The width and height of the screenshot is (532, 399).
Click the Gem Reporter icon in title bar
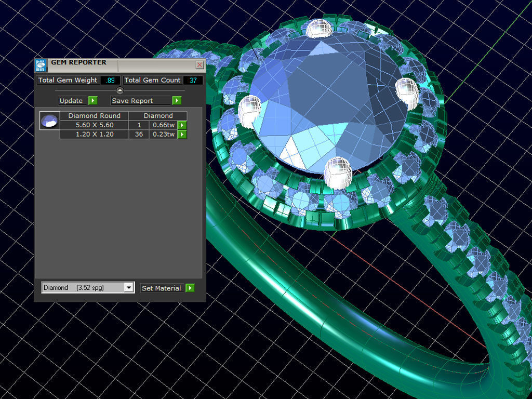coord(41,65)
